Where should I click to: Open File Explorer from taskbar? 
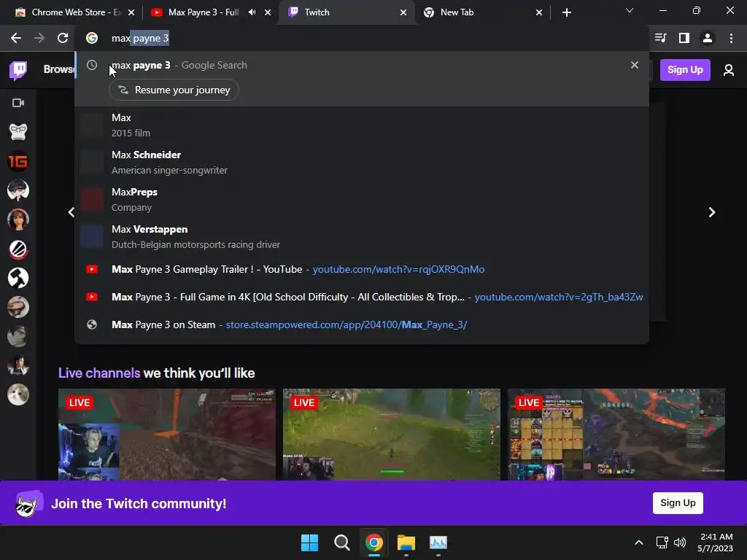coord(406,542)
